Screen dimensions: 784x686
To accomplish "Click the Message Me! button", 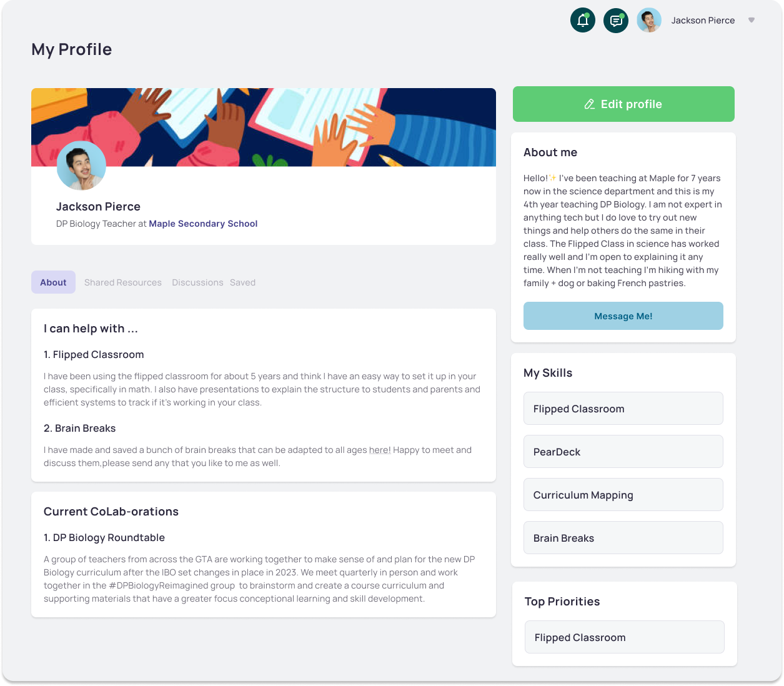I will [623, 316].
